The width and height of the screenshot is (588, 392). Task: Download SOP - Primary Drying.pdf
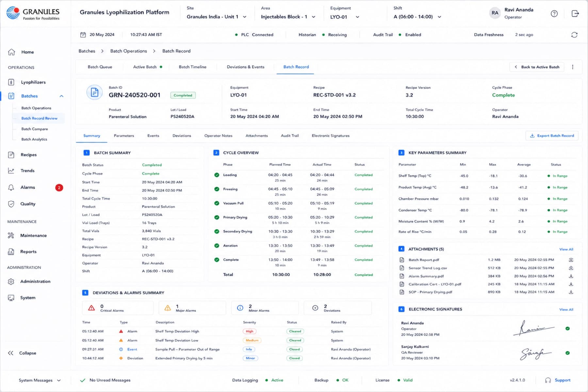[571, 292]
